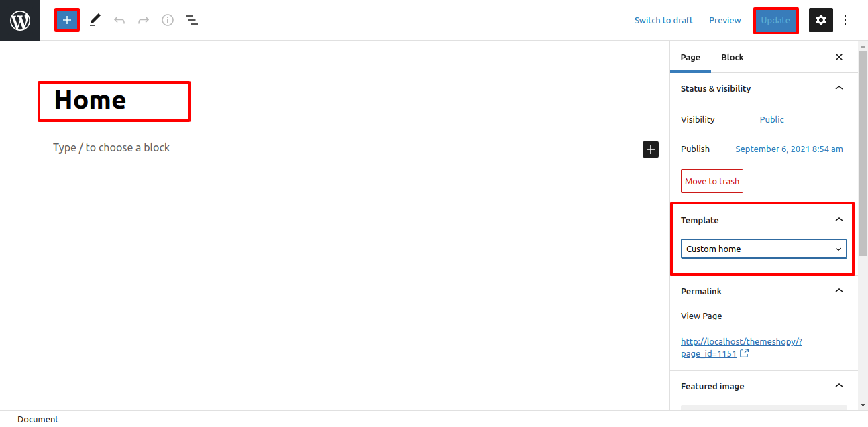Collapse the Permalink section

(x=838, y=291)
